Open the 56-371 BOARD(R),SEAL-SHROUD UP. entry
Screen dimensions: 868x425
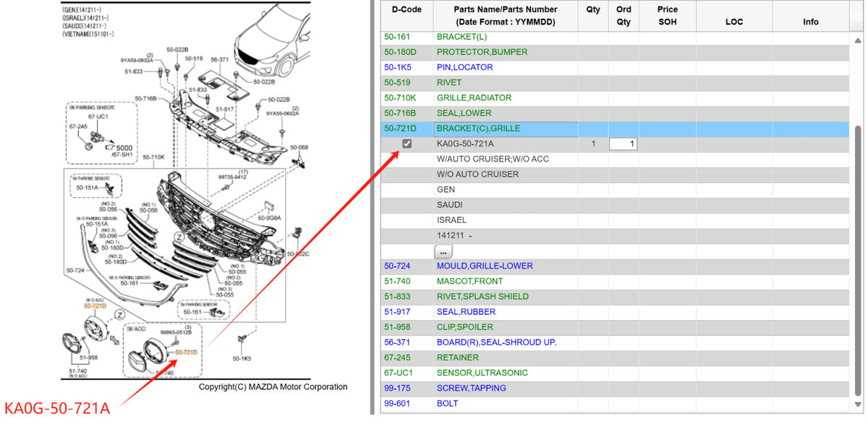click(x=615, y=342)
